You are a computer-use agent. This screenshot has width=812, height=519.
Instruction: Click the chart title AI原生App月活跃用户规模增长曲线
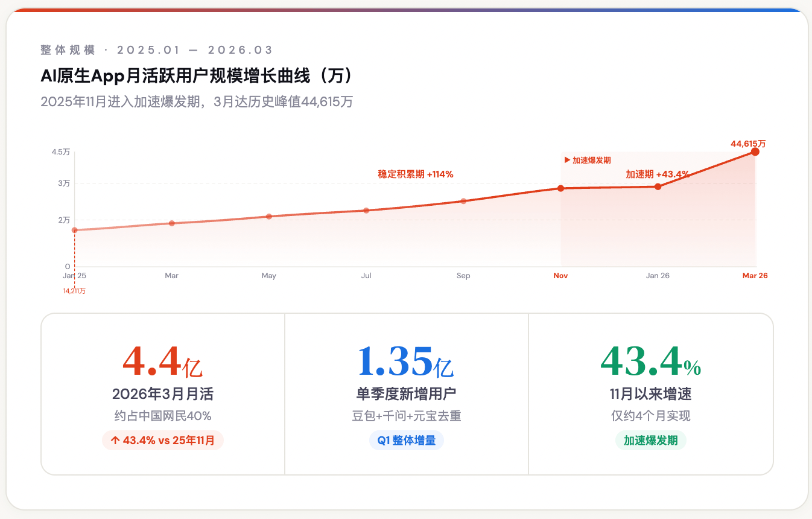coord(197,77)
